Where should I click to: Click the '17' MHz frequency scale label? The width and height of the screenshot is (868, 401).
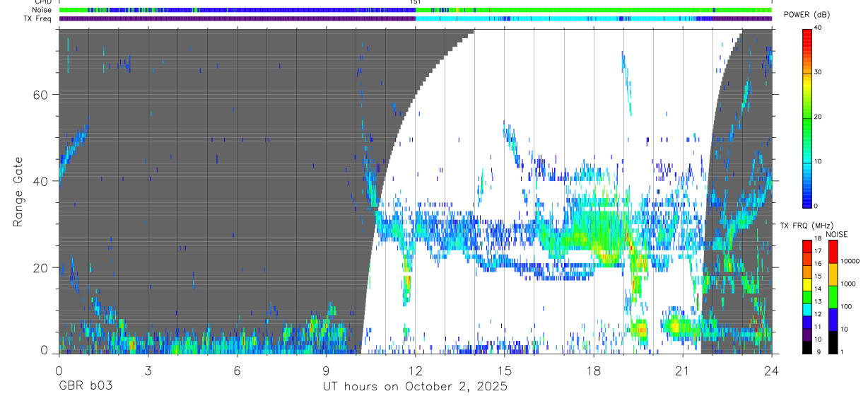pyautogui.click(x=819, y=251)
